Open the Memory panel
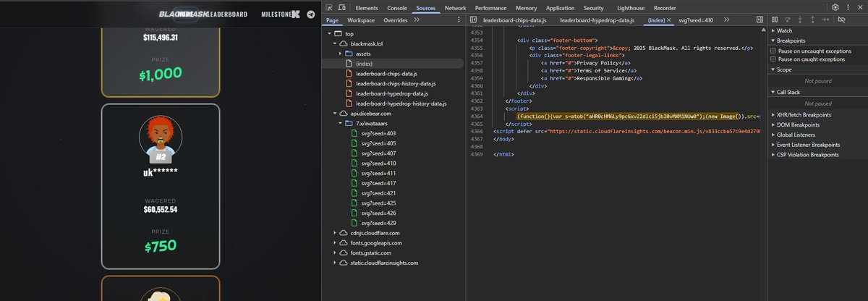Screen dimensions: 868x301 coord(526,7)
